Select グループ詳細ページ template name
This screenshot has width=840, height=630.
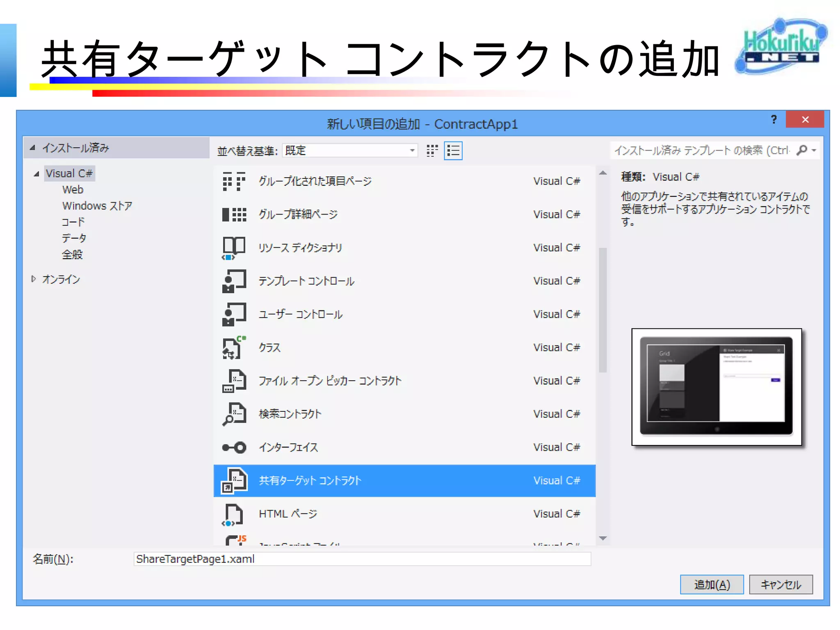coord(298,214)
